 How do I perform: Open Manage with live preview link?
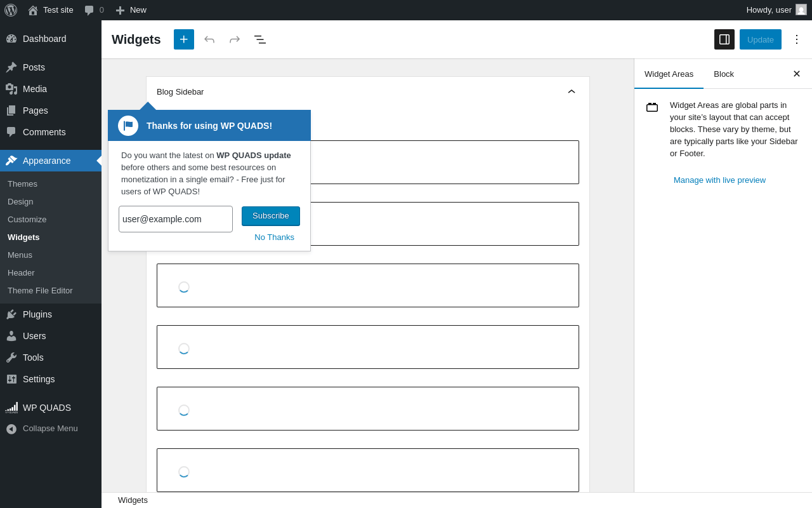coord(719,180)
